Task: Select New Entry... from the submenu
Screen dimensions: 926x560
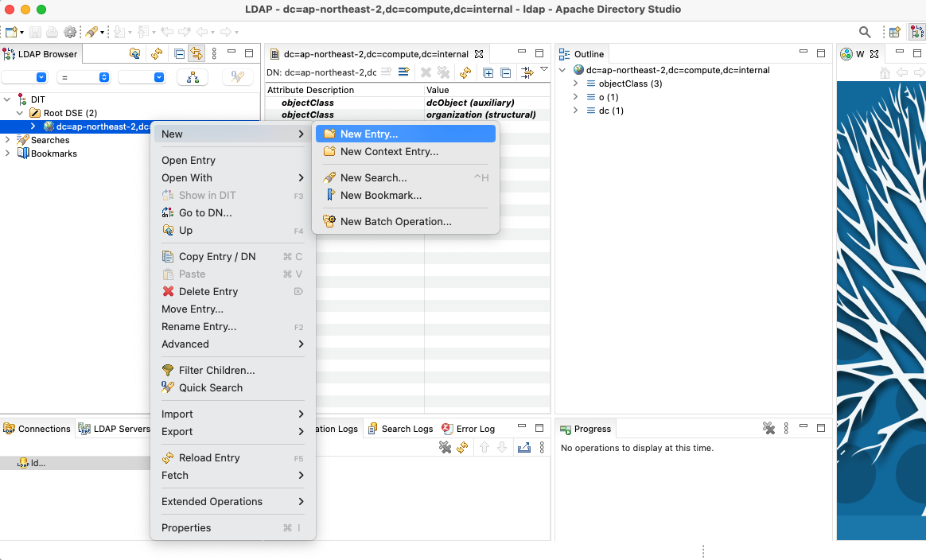Action: pyautogui.click(x=405, y=134)
